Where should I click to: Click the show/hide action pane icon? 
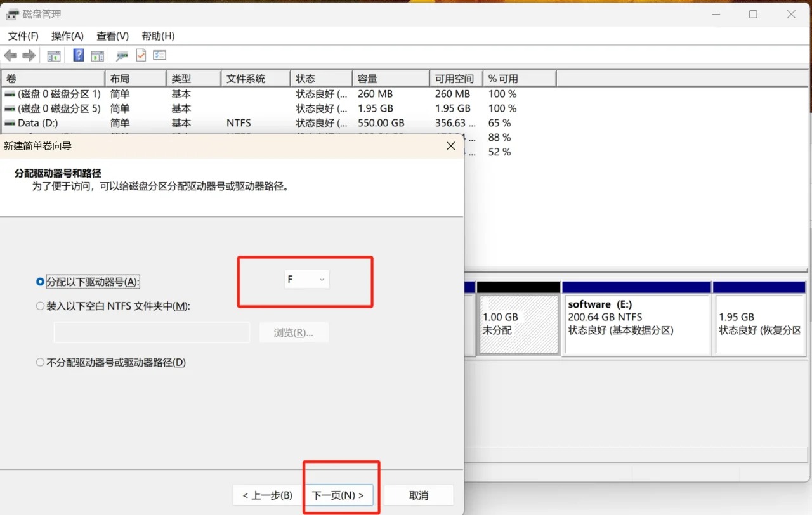[97, 56]
